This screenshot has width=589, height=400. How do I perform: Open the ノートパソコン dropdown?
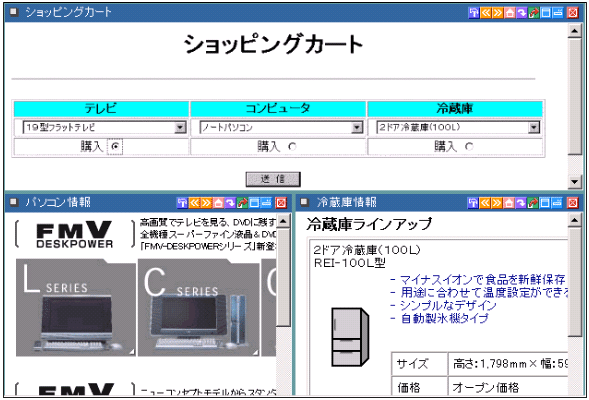click(x=281, y=127)
